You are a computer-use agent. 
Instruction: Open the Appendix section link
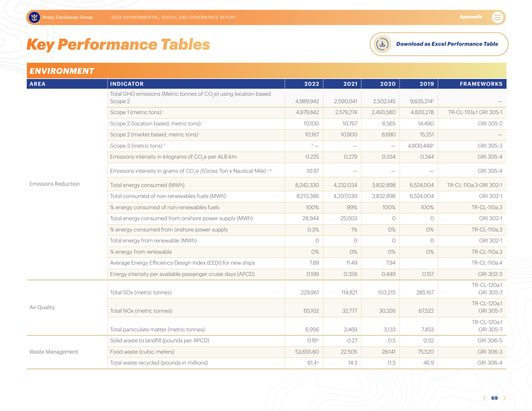coord(471,17)
